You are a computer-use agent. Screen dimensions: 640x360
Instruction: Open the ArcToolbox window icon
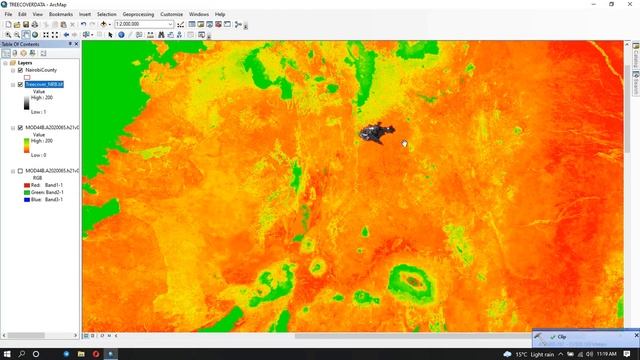pyautogui.click(x=218, y=24)
